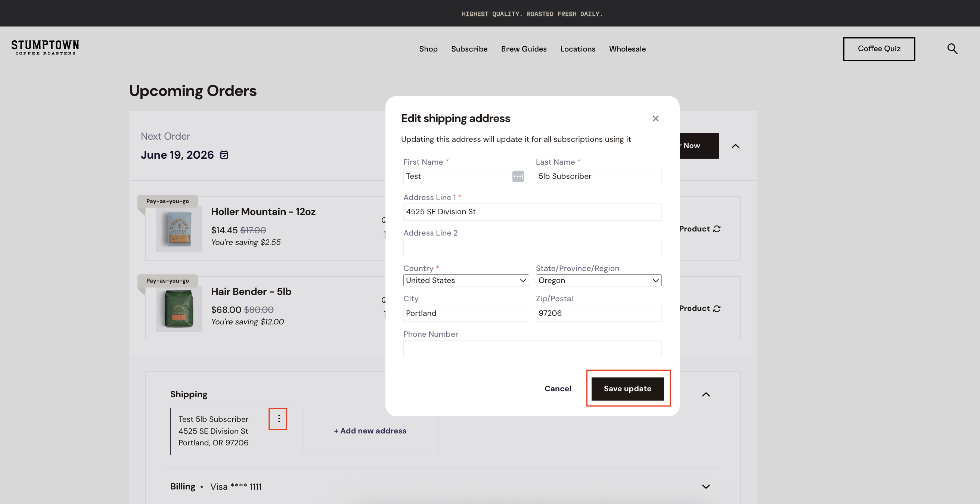Click the Coffee Quiz button

(879, 49)
